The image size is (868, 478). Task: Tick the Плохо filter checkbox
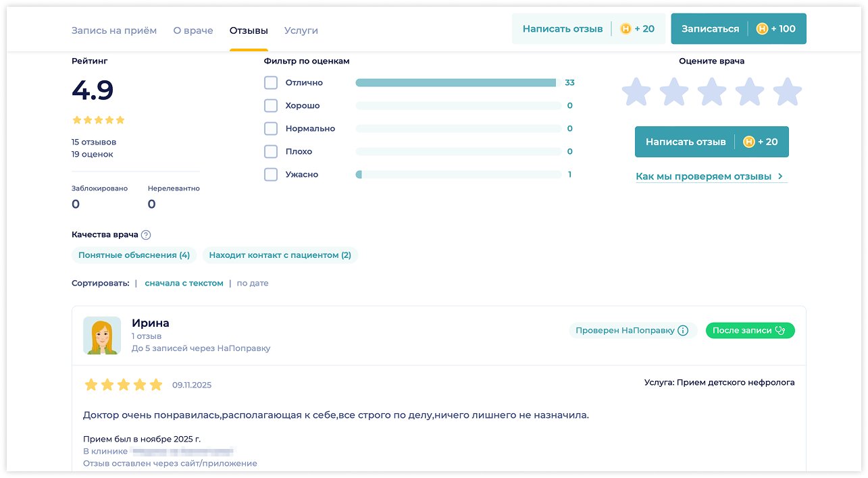click(271, 152)
